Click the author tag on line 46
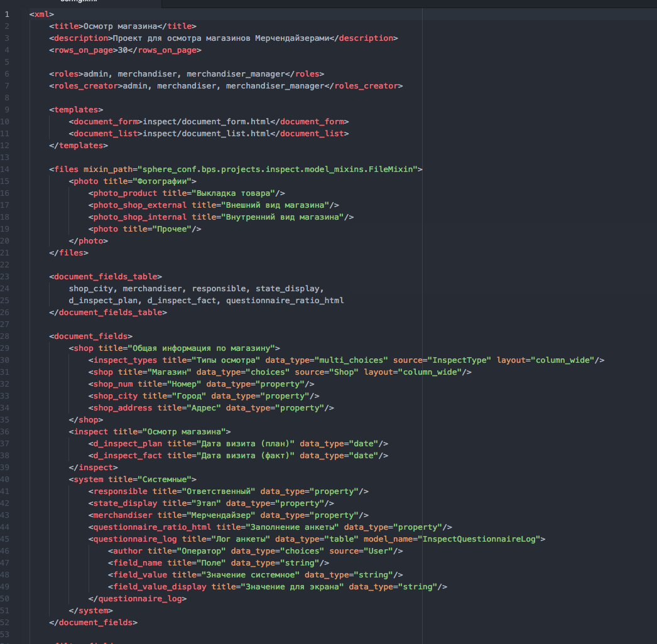This screenshot has height=644, width=657. [125, 552]
